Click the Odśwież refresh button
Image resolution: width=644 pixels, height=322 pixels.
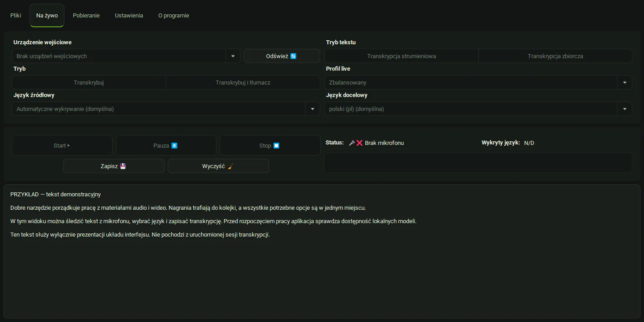coord(282,56)
